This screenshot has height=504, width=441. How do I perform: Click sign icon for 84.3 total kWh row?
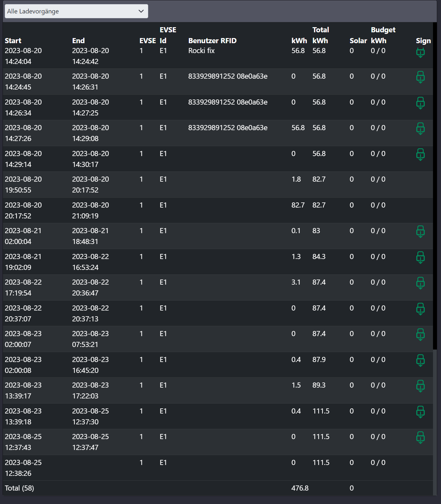tap(420, 257)
